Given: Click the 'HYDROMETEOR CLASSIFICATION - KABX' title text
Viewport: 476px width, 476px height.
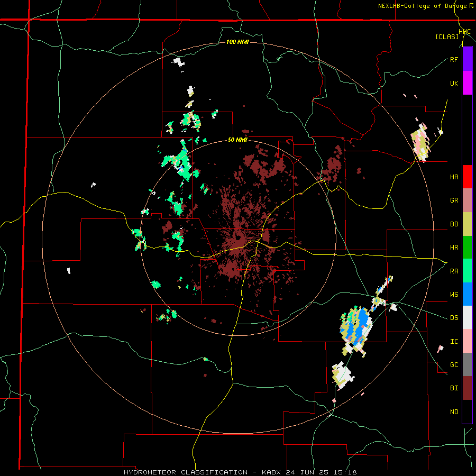Looking at the screenshot, I should click(x=200, y=472).
